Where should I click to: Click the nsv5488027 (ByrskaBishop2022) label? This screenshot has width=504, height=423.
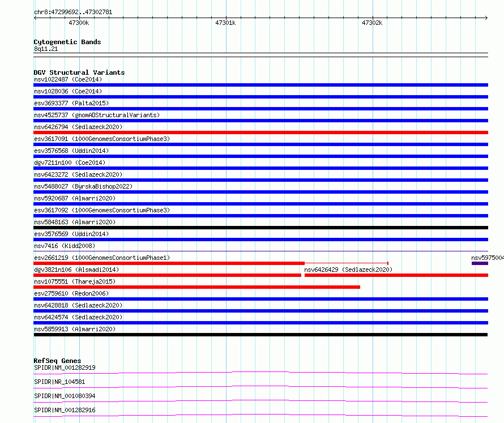point(83,186)
